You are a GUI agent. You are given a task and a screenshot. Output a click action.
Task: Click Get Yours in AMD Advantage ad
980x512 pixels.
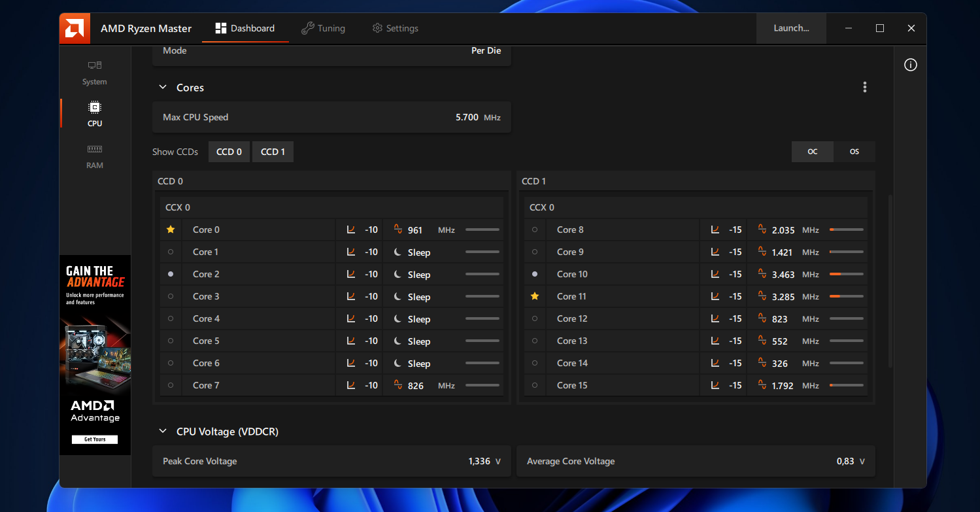coord(95,439)
